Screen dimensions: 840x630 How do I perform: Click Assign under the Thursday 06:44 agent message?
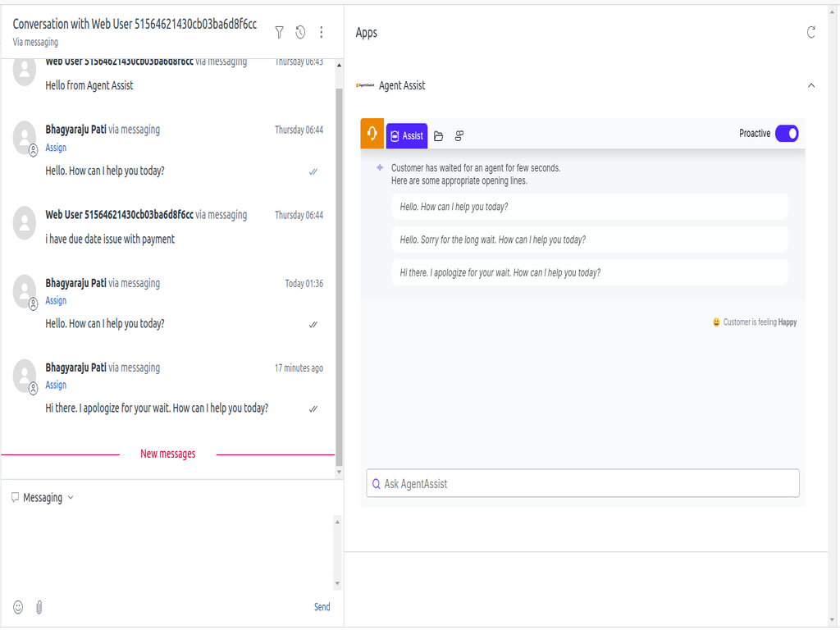point(56,148)
